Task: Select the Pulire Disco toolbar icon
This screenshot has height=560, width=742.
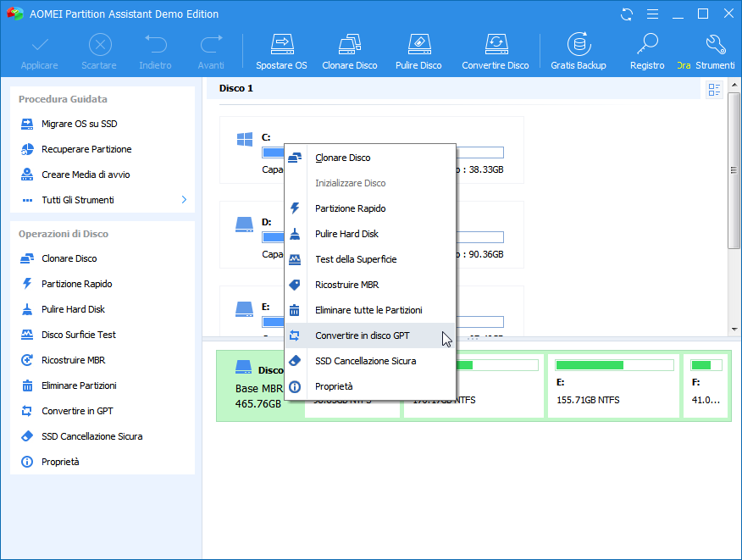Action: 418,45
